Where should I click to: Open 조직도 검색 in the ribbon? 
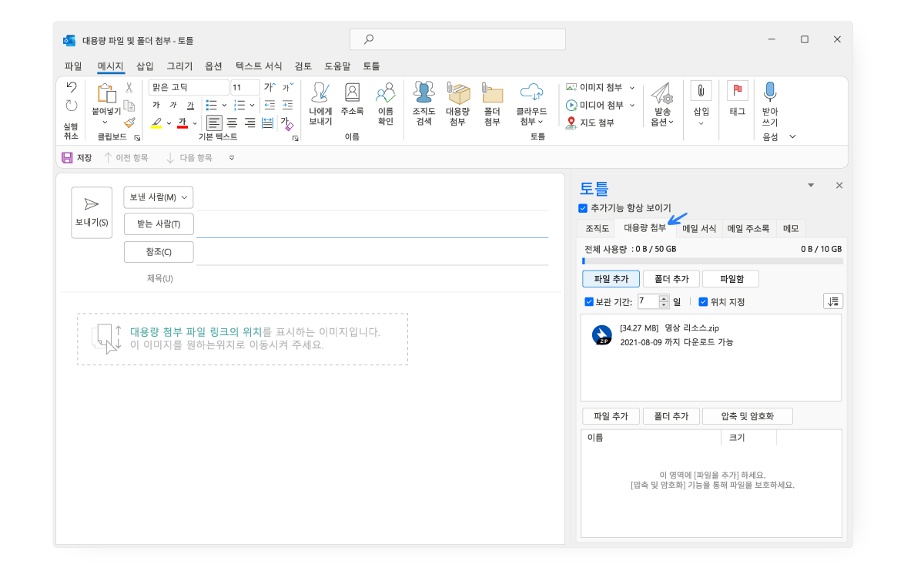(423, 104)
